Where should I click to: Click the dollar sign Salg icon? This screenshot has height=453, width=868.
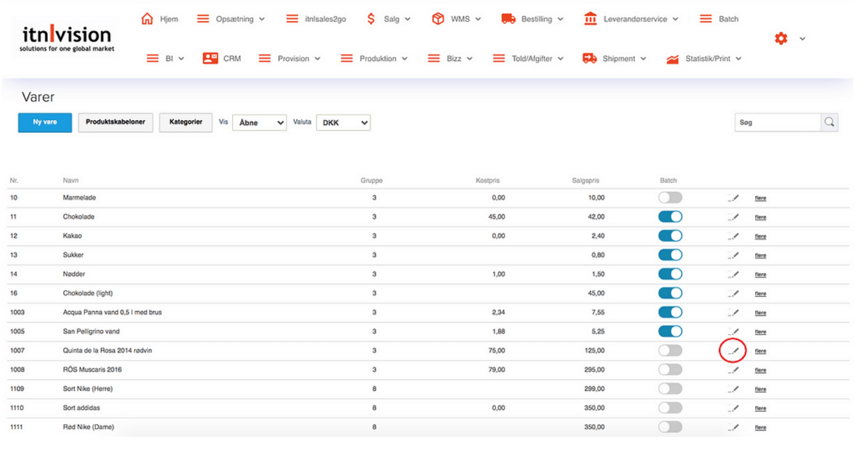[x=371, y=19]
